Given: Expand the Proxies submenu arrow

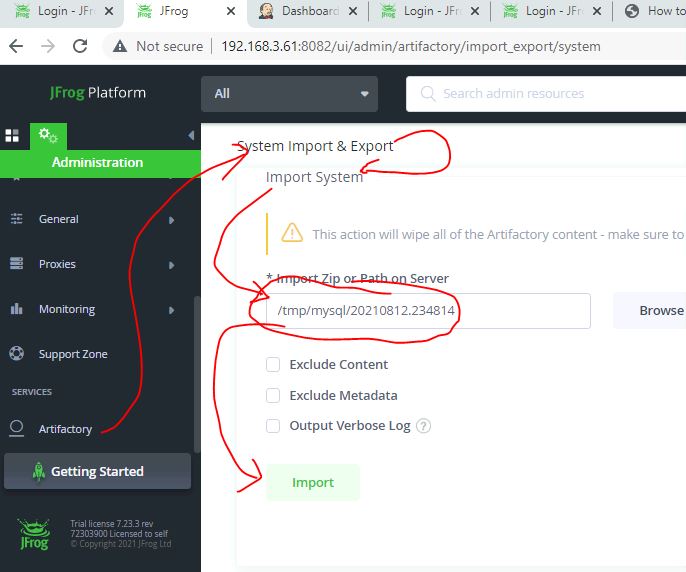Looking at the screenshot, I should (x=172, y=265).
